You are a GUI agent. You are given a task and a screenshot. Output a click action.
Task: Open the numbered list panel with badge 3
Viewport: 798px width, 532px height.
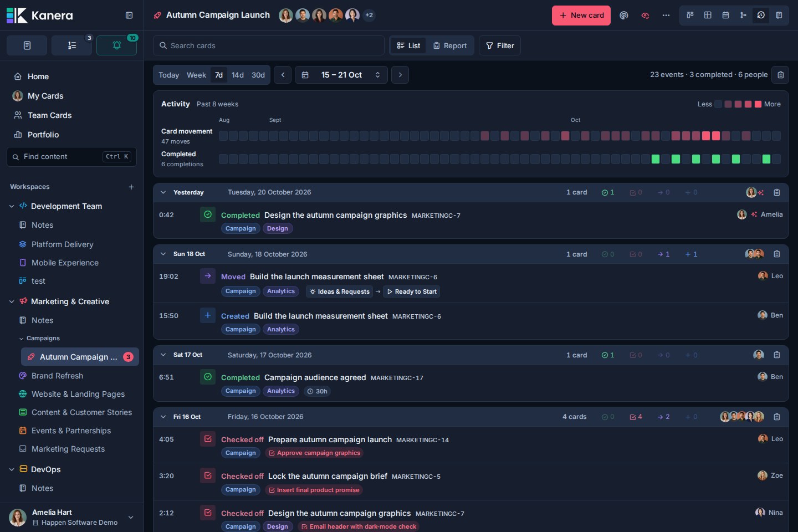pyautogui.click(x=71, y=45)
